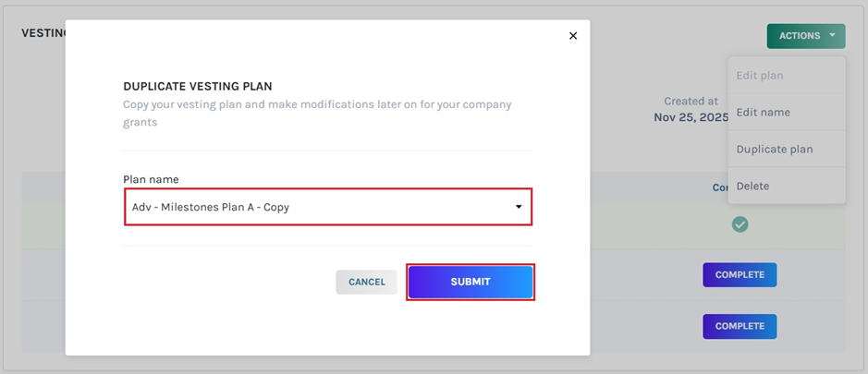Choose Delete from the Actions menu
Viewport: 868px width, 374px height.
[752, 186]
